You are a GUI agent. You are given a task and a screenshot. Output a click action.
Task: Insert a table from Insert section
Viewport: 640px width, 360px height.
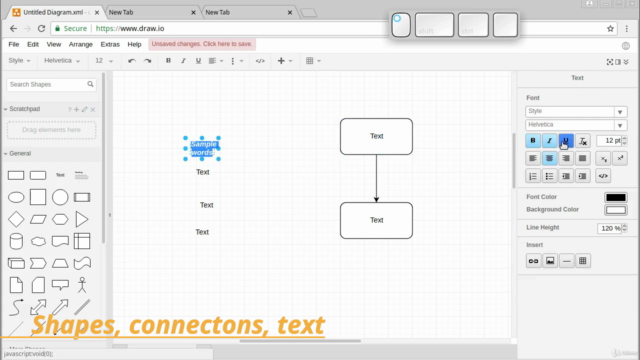[x=583, y=261]
